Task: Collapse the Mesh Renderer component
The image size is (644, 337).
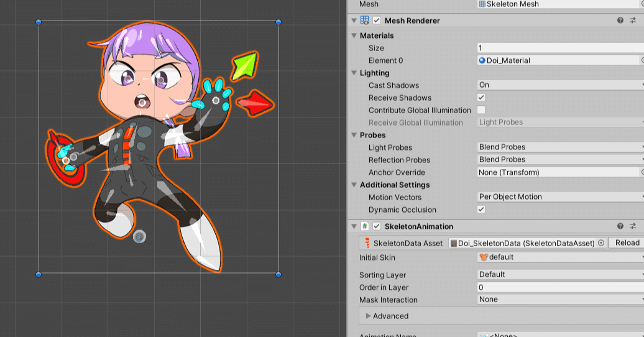Action: pos(354,20)
